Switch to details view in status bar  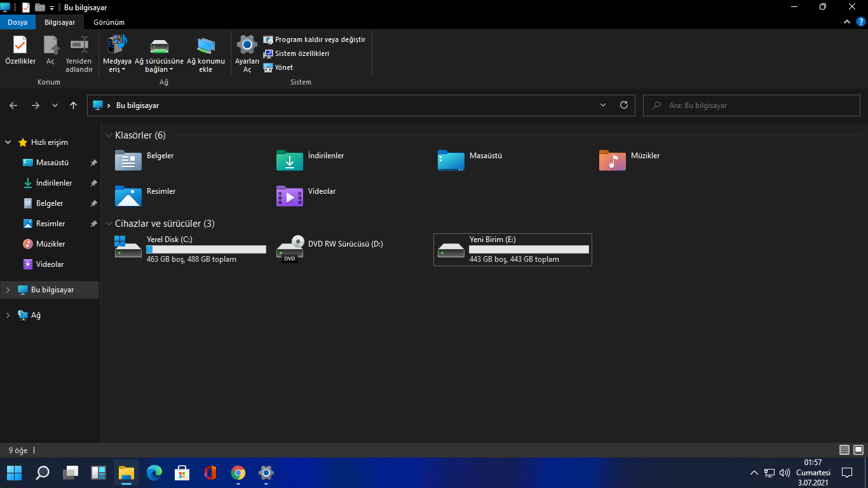click(x=844, y=450)
